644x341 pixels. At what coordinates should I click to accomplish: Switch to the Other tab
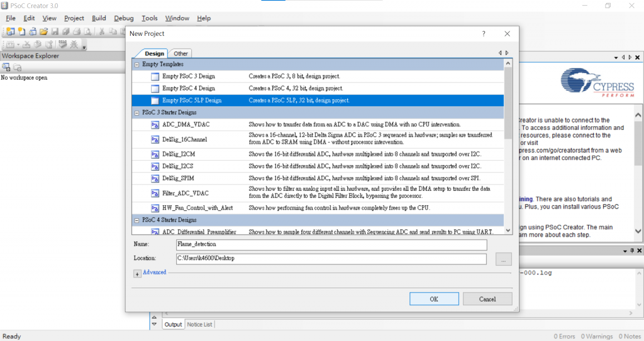pos(180,54)
